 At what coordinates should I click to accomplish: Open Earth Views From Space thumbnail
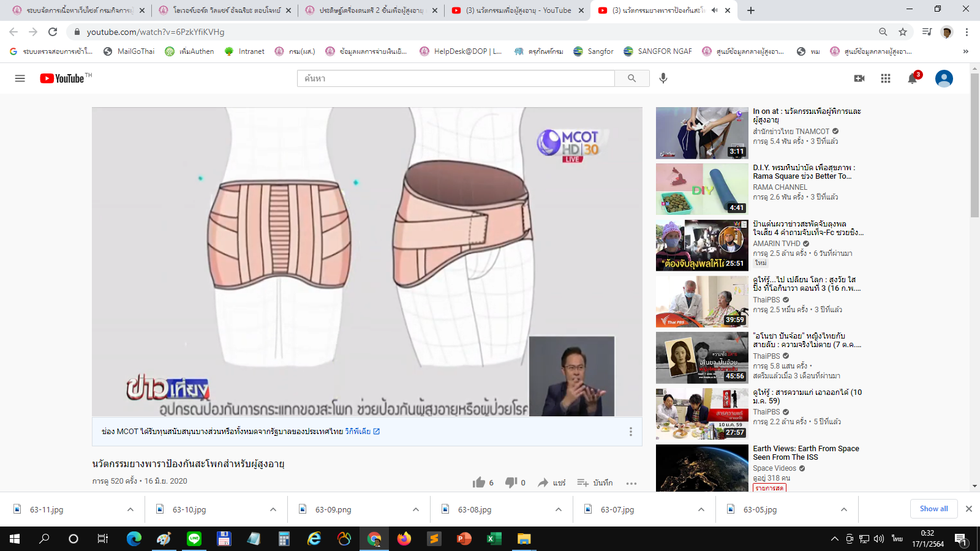(x=702, y=468)
